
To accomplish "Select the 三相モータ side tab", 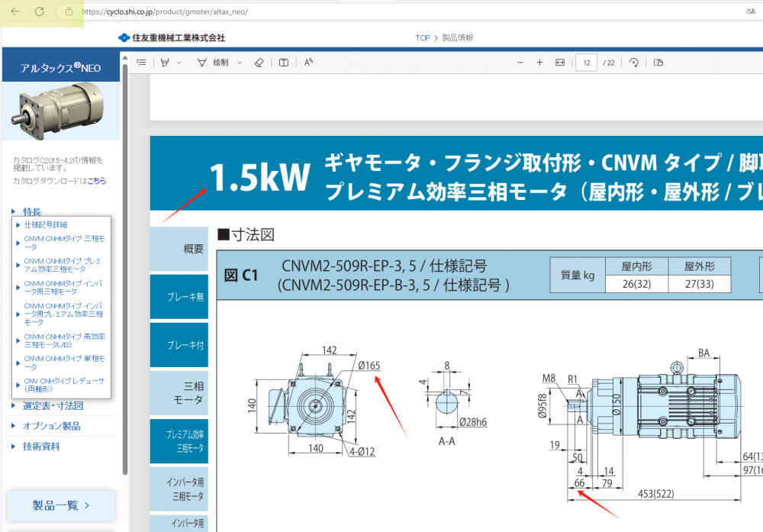I will click(179, 393).
